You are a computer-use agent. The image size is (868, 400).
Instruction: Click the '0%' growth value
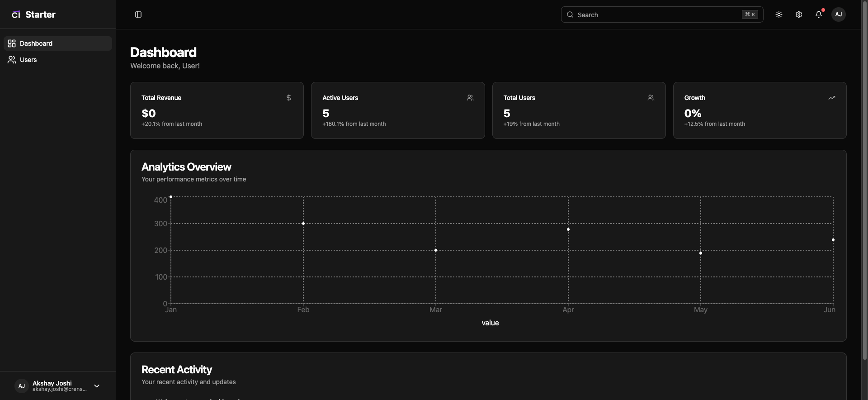point(693,113)
